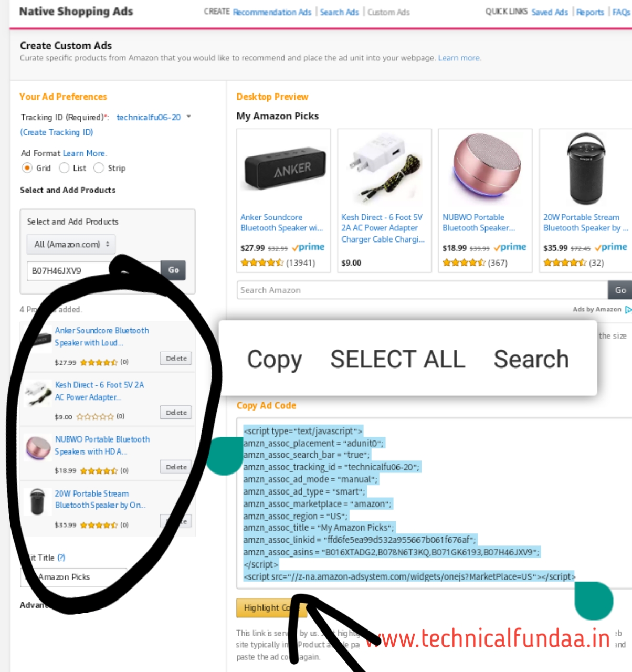Viewport: 632px width, 672px height.
Task: Click the Kesh Direct charger thumbnail in added list
Action: click(x=38, y=393)
